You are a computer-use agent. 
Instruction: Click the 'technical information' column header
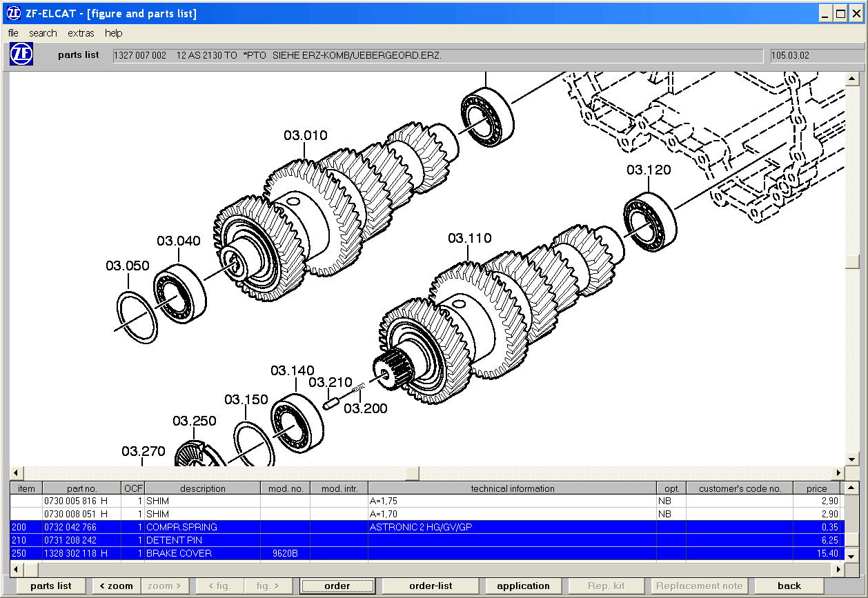(513, 488)
